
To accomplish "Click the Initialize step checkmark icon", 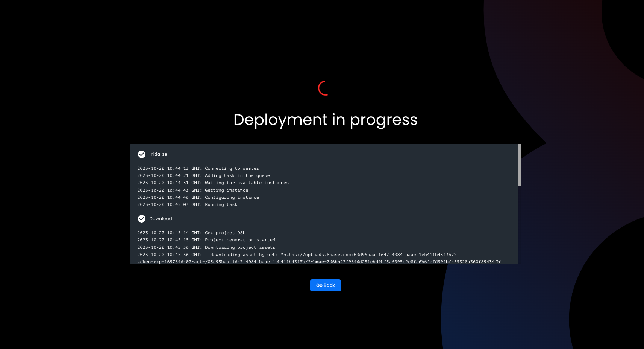I will (x=142, y=154).
